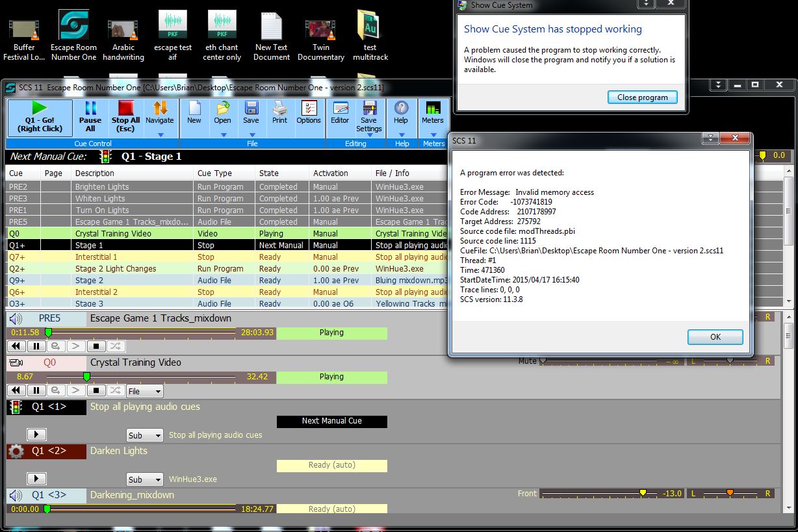Viewport: 798px width, 532px height.
Task: Expand the Navigate dropdown menu
Action: click(x=160, y=135)
